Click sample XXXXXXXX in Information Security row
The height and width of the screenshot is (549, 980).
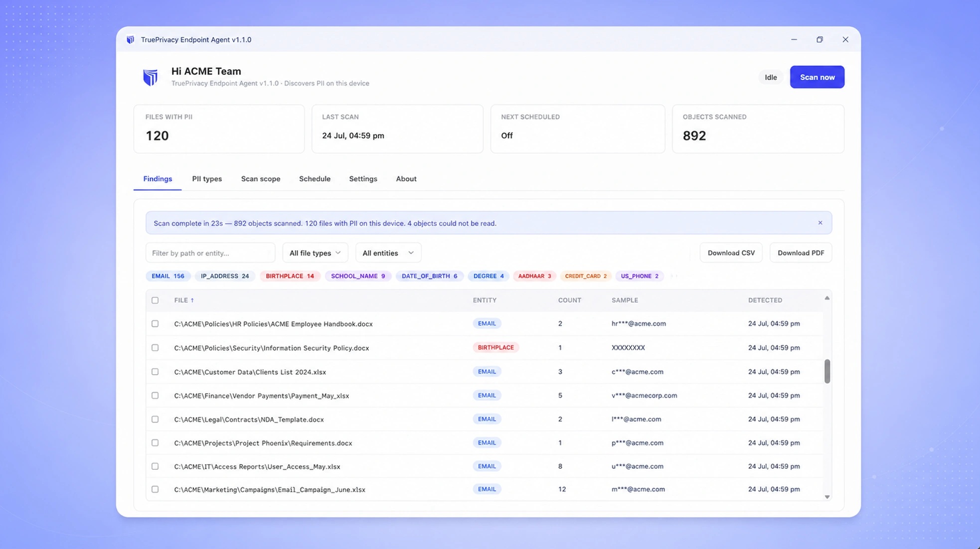pyautogui.click(x=628, y=348)
